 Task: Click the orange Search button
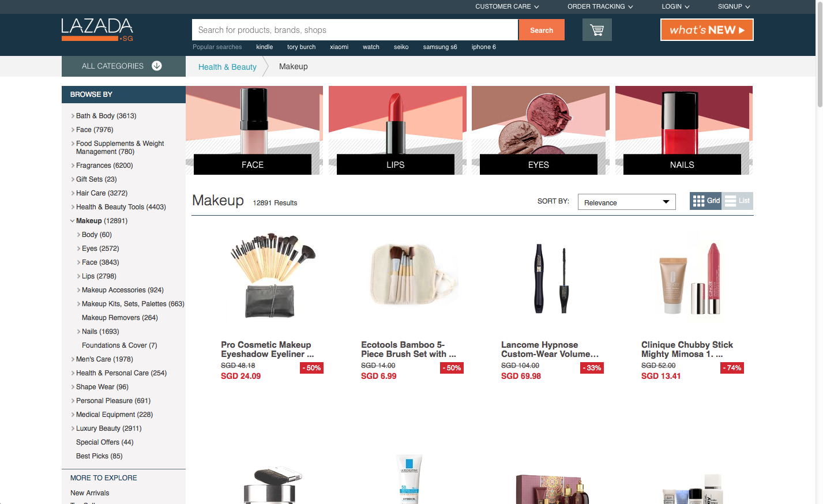[x=542, y=30]
